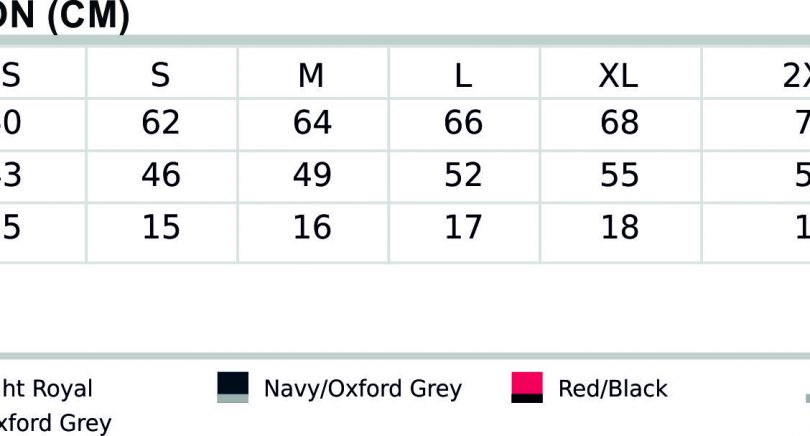Click the Navy/Oxford Grey color swatch
This screenshot has width=810, height=436.
coord(232,387)
